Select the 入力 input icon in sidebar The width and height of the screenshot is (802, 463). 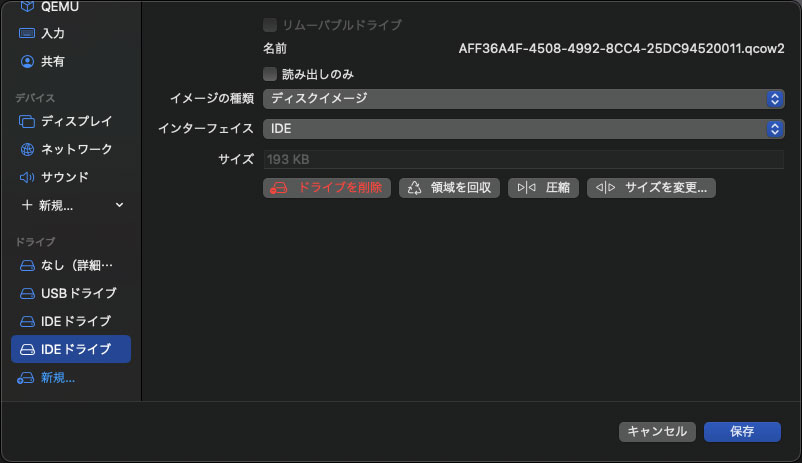tap(27, 33)
